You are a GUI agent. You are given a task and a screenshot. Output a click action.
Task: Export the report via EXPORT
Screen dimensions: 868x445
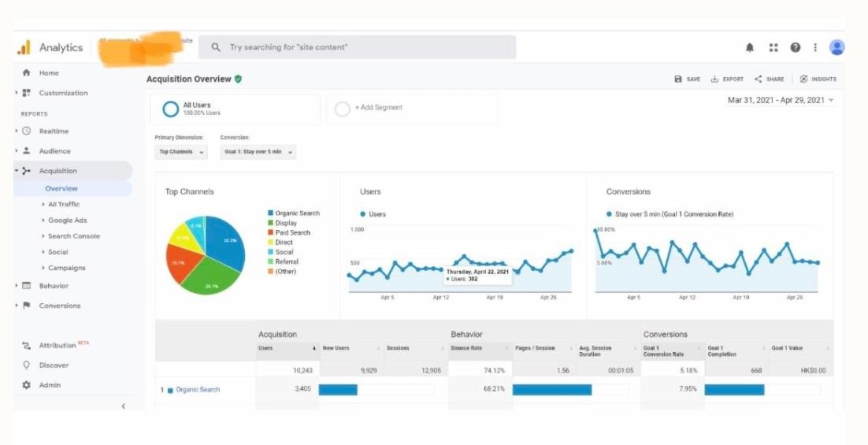(x=727, y=79)
